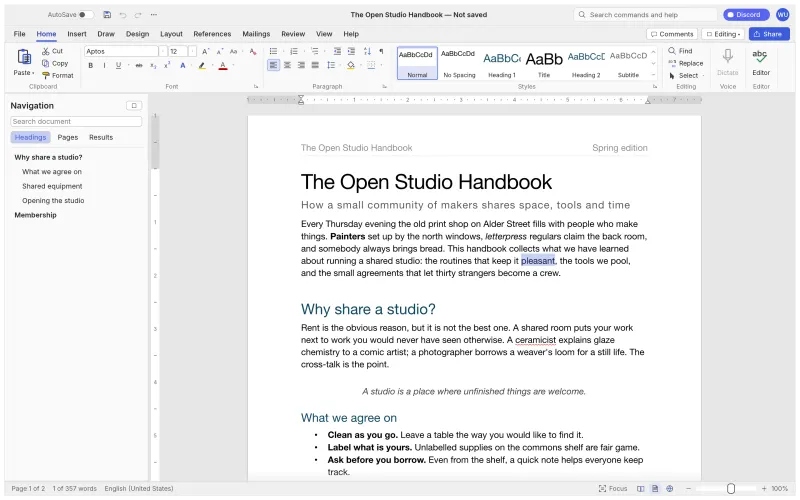
Task: Apply text effects with blue A icon
Action: [x=182, y=65]
